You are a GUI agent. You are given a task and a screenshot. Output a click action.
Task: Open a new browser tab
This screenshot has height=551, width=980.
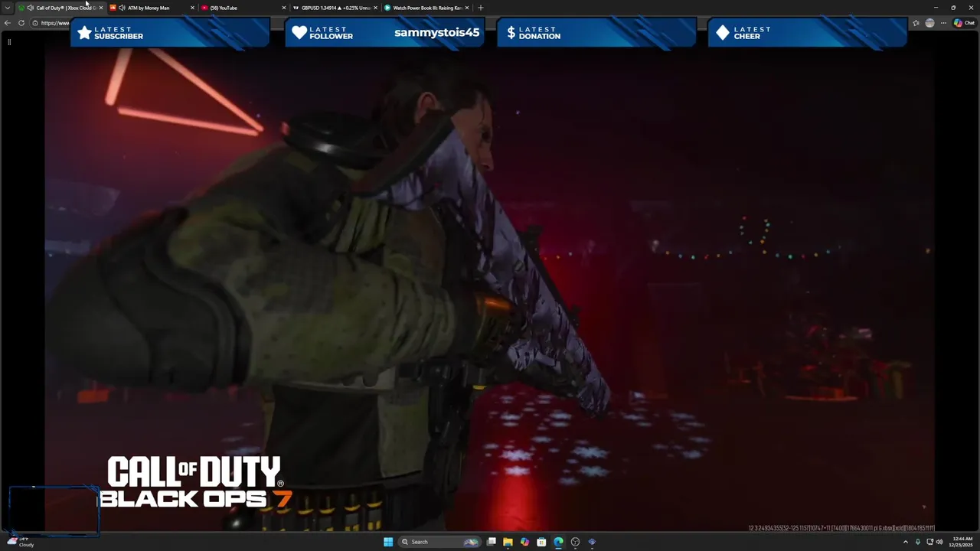click(x=480, y=8)
